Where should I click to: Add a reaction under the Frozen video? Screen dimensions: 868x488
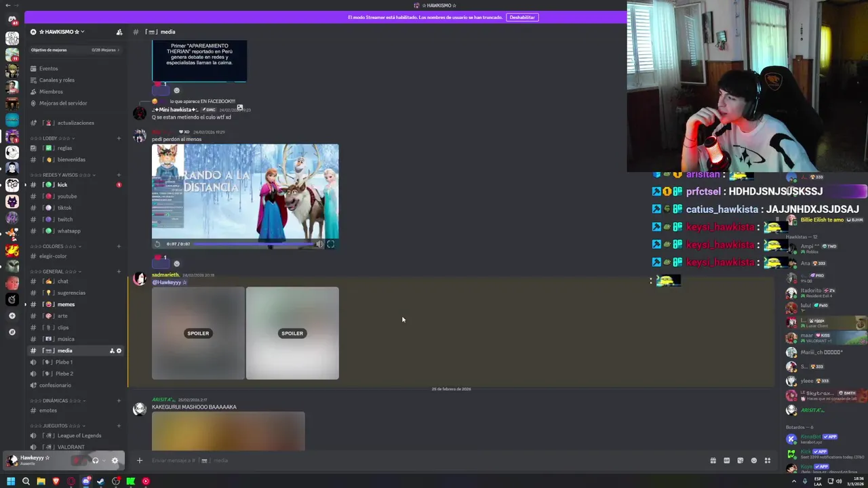[x=177, y=264]
